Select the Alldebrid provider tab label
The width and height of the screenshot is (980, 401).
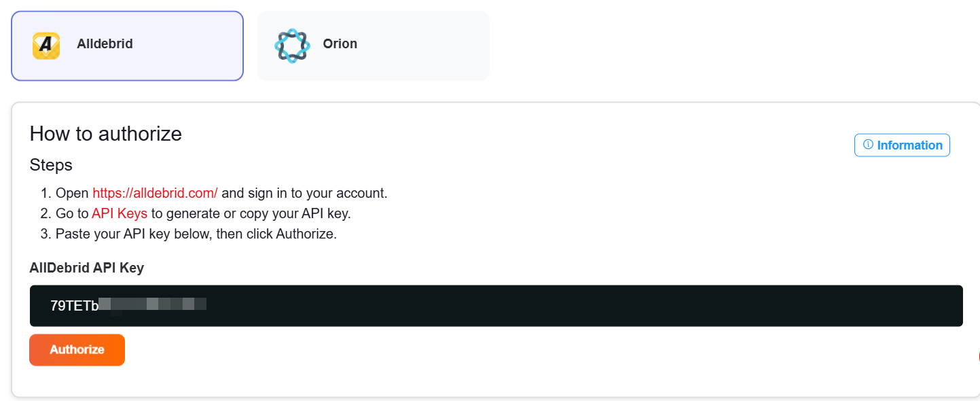[x=105, y=44]
